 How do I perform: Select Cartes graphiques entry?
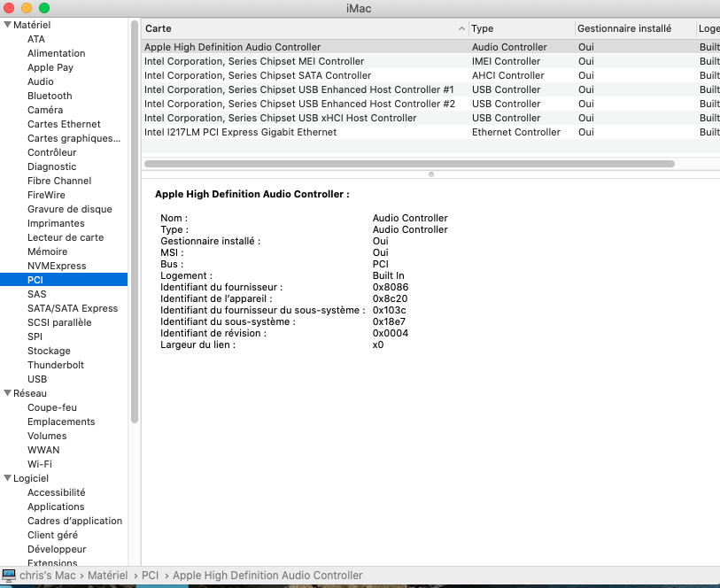(x=74, y=138)
